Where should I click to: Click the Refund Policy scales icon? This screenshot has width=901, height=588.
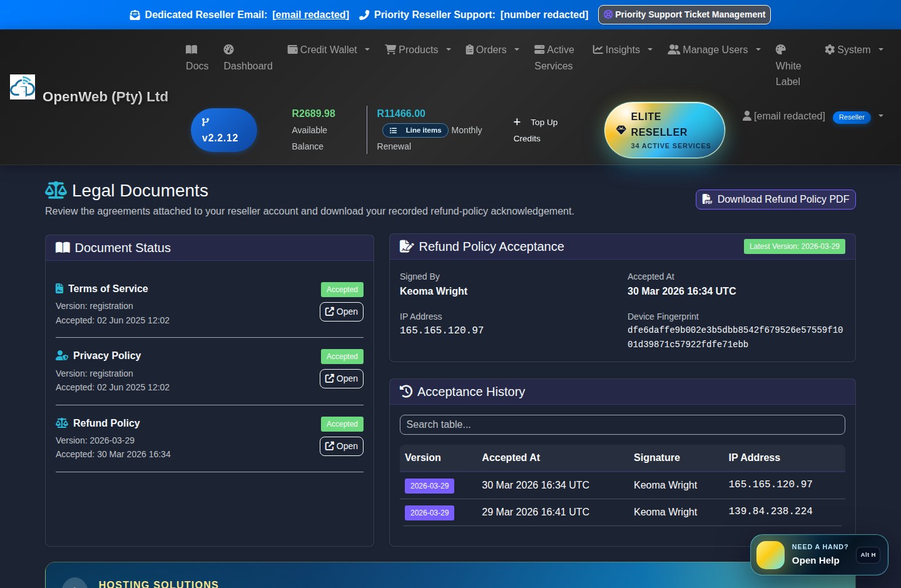[62, 423]
